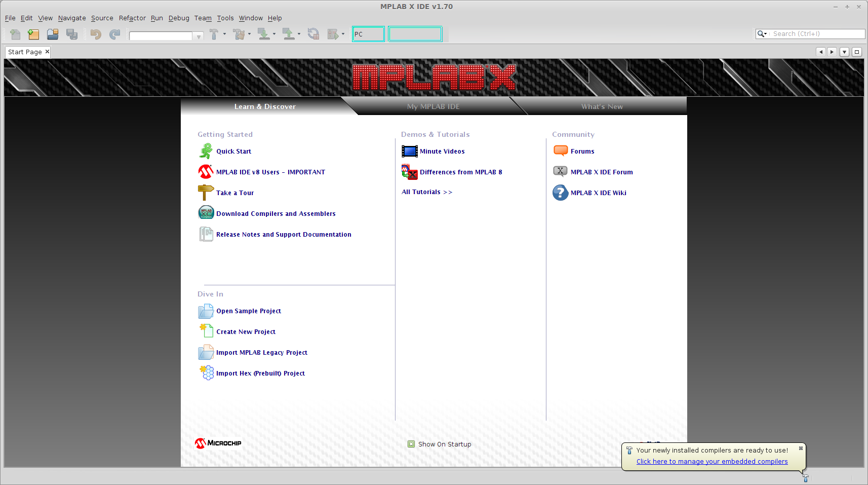Image resolution: width=868 pixels, height=485 pixels.
Task: Click the compiler notification status bar icon
Action: [806, 478]
